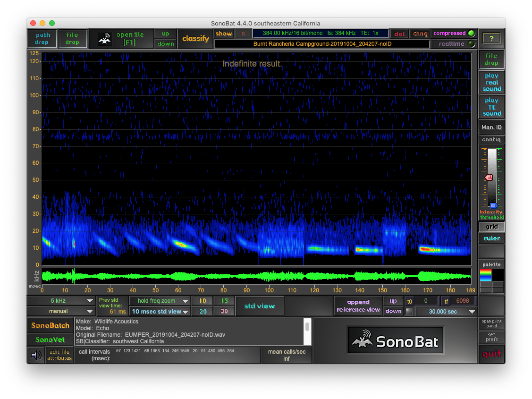Click the blue threshold slider marker
This screenshot has width=532, height=399.
493,206
